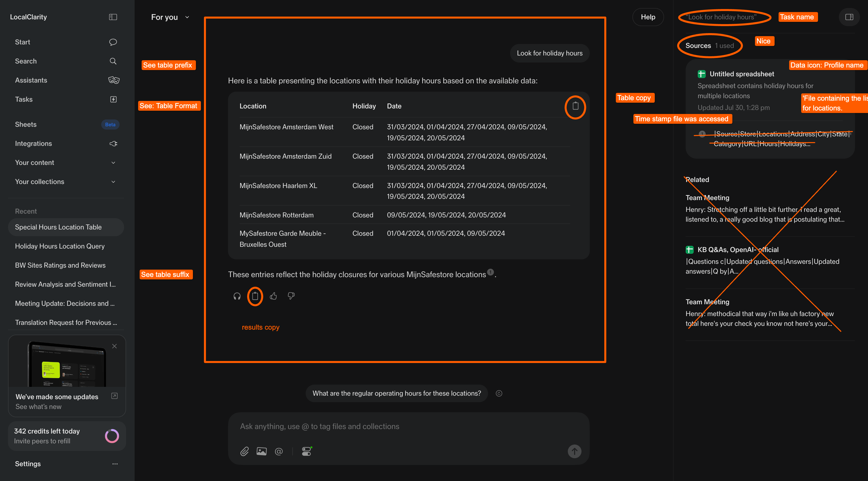Listen to response with headphones icon
The height and width of the screenshot is (481, 868).
tap(237, 296)
